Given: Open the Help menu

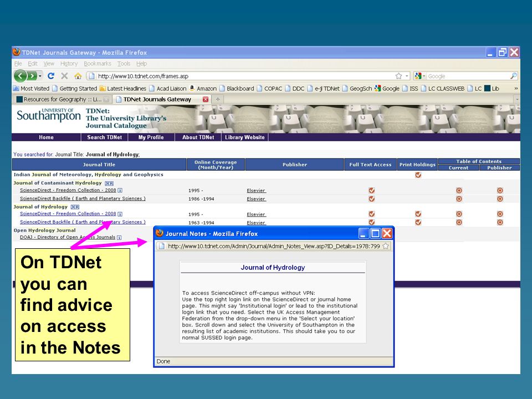Looking at the screenshot, I should [141, 63].
